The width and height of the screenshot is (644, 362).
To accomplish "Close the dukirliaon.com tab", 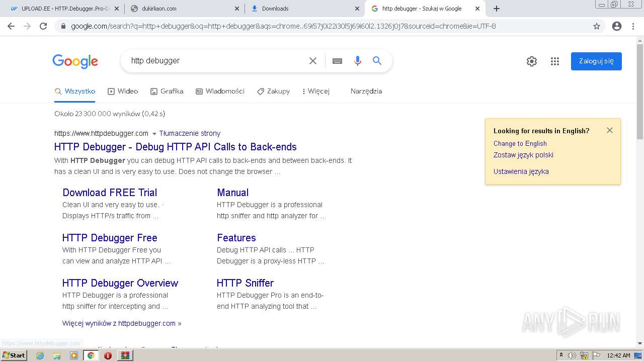I will (x=237, y=9).
